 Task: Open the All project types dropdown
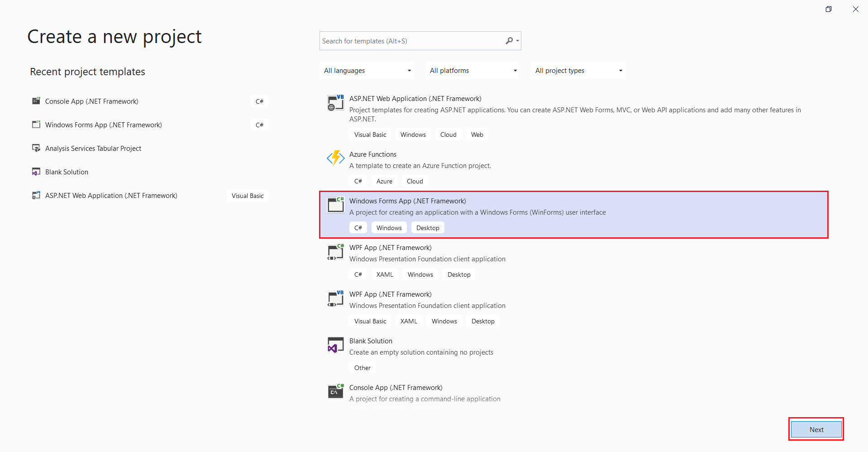point(578,71)
